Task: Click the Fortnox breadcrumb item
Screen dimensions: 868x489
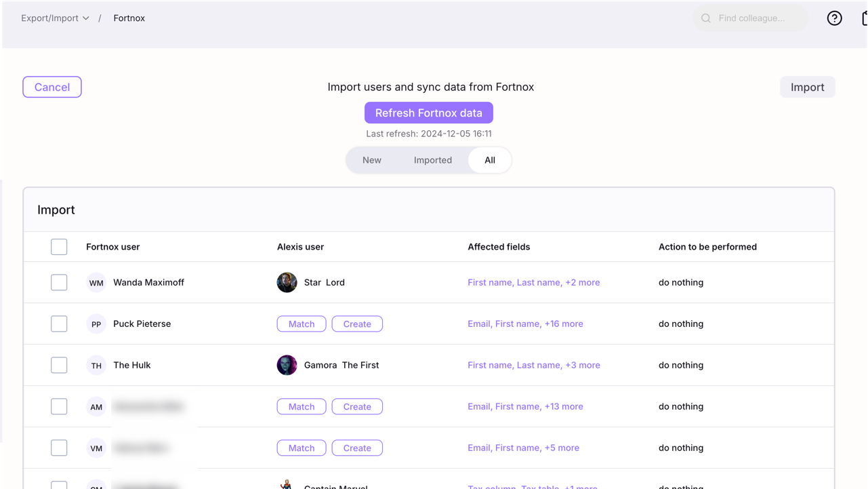Action: click(x=129, y=18)
